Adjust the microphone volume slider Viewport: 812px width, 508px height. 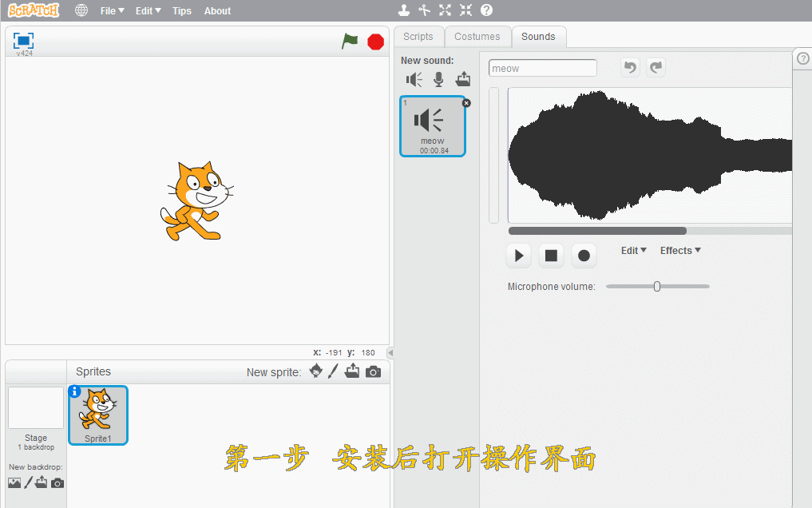pos(657,287)
